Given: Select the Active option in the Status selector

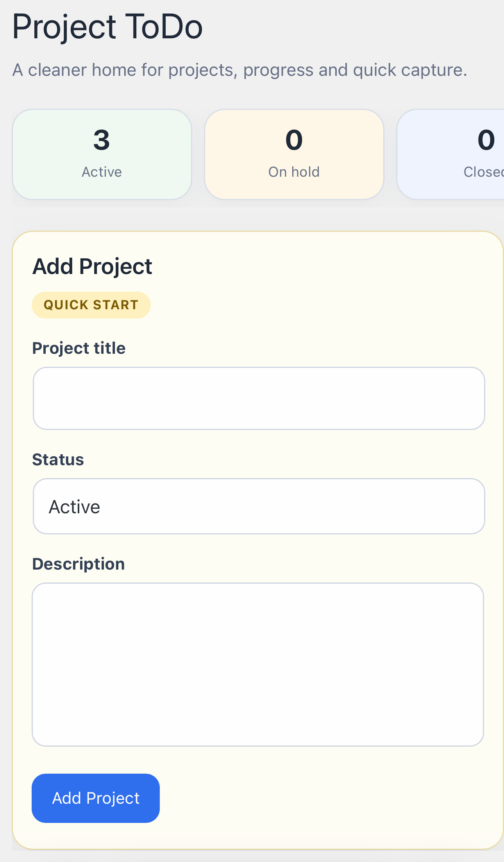Looking at the screenshot, I should pyautogui.click(x=74, y=506).
